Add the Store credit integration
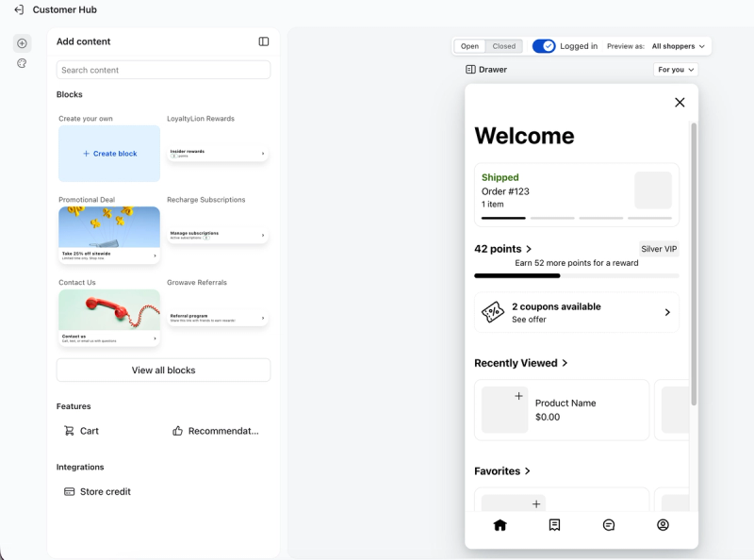Screen dimensions: 754x560 pos(97,492)
